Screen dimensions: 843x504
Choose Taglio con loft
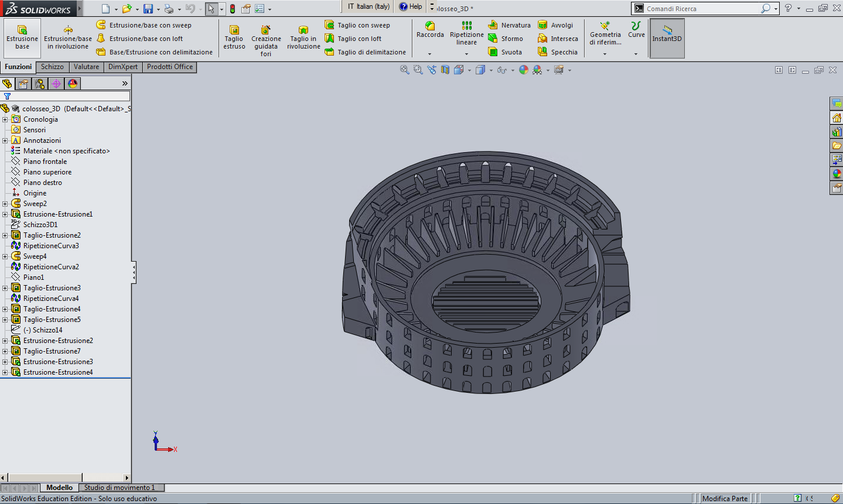click(x=353, y=39)
